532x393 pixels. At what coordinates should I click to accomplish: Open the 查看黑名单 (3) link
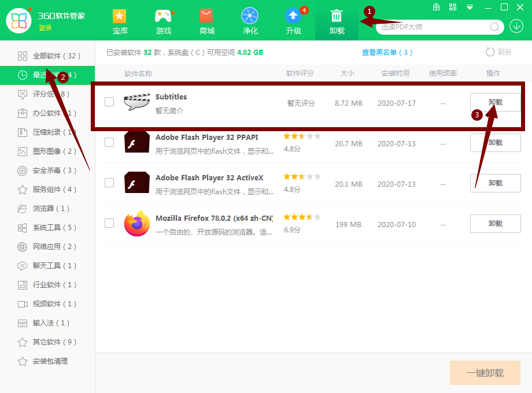click(387, 53)
